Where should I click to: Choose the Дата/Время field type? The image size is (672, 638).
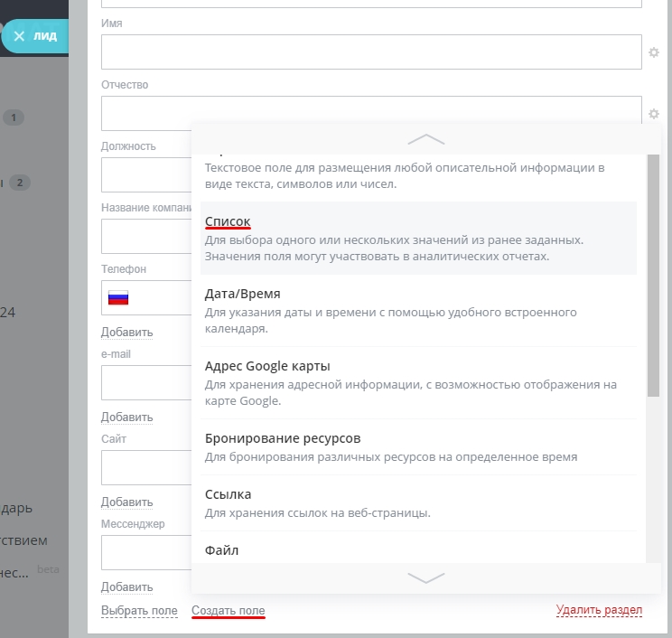pyautogui.click(x=418, y=311)
